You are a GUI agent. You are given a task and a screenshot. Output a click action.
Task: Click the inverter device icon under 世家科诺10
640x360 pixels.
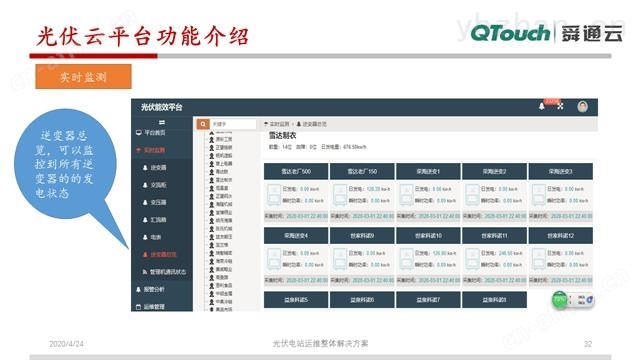tap(406, 259)
